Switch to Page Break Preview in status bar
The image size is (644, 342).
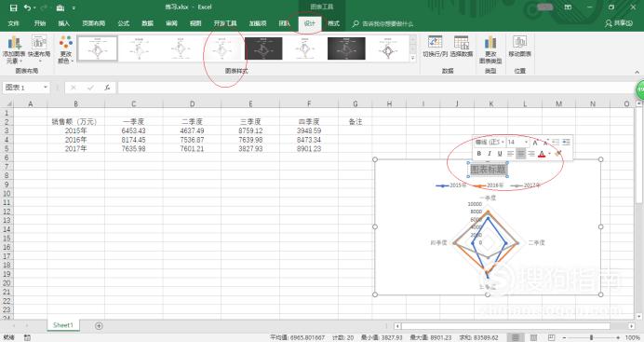click(551, 337)
